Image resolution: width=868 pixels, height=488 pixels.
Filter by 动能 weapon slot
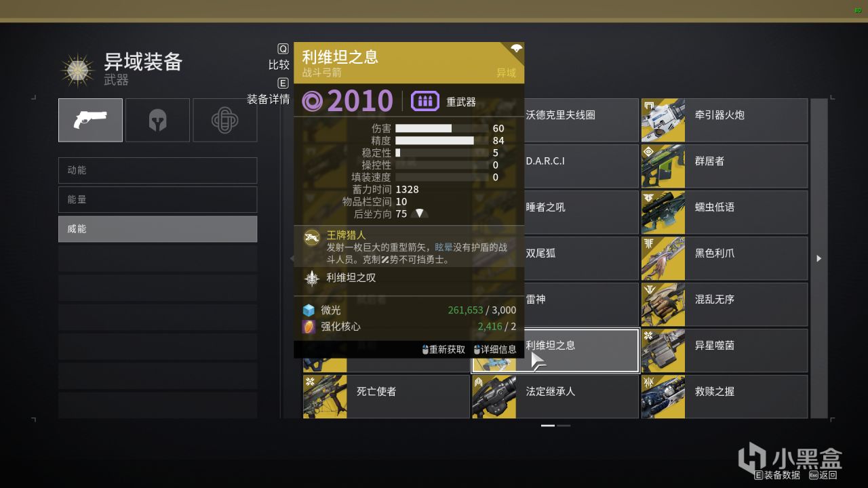coord(157,170)
